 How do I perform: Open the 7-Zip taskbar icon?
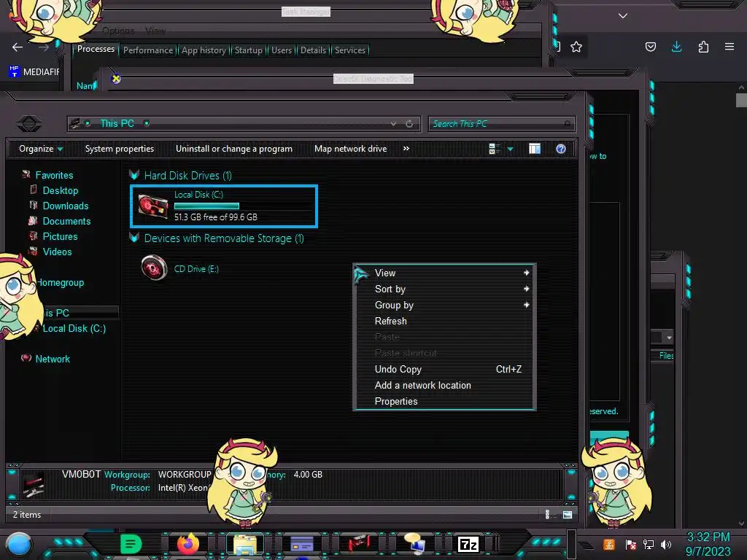468,544
